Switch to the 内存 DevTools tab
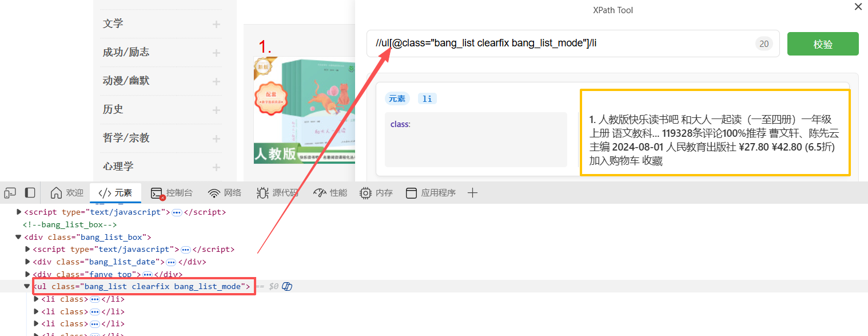 tap(376, 193)
